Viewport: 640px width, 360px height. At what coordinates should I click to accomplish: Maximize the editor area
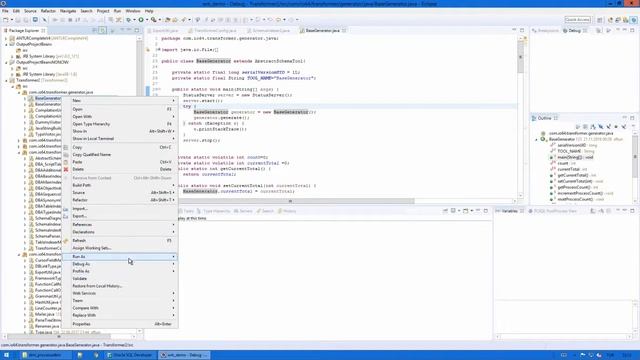pos(522,31)
